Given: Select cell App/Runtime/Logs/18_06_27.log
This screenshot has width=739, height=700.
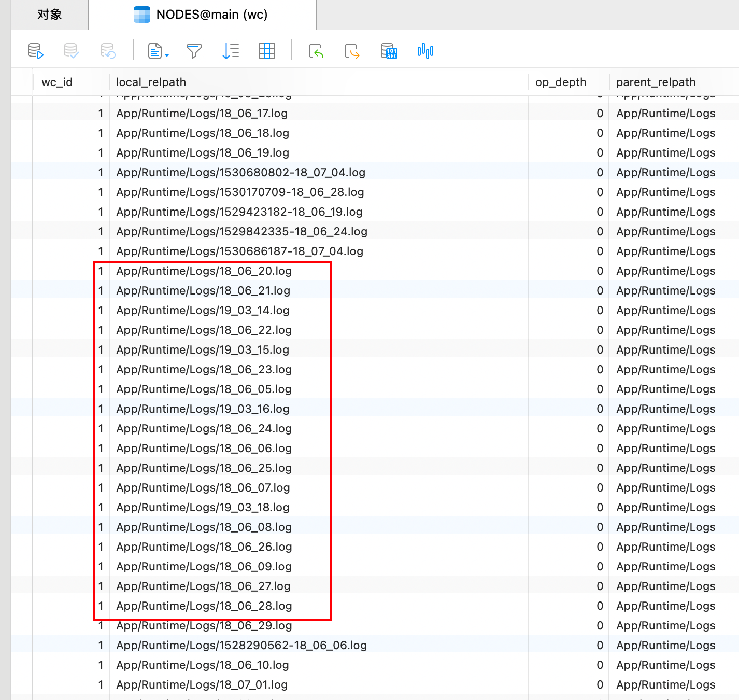Looking at the screenshot, I should 319,586.
